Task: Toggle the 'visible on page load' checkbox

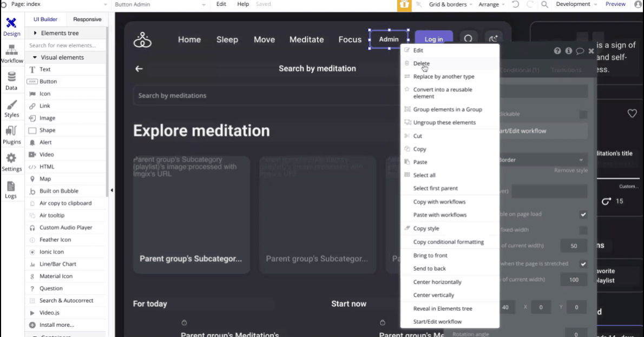Action: [583, 214]
